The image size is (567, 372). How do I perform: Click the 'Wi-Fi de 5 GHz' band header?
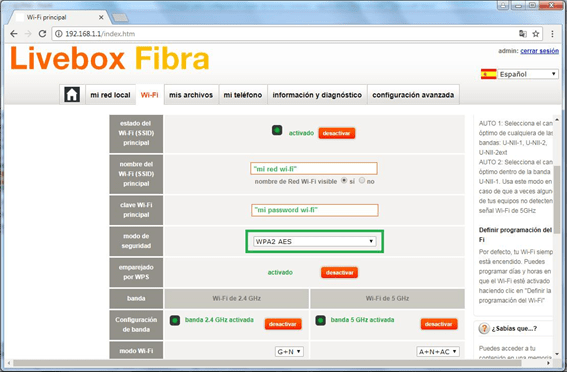(387, 299)
